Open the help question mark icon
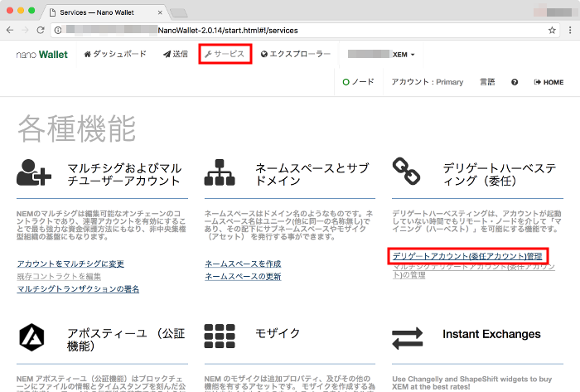Viewport: 580px width, 392px height. 515,82
